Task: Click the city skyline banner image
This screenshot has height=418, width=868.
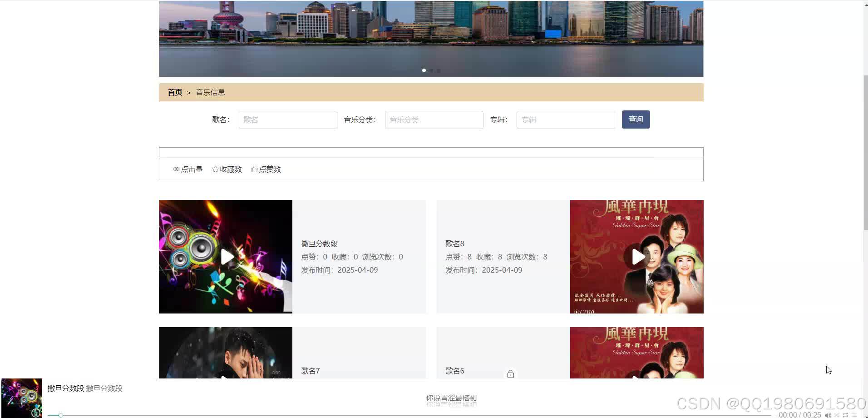Action: [x=431, y=38]
